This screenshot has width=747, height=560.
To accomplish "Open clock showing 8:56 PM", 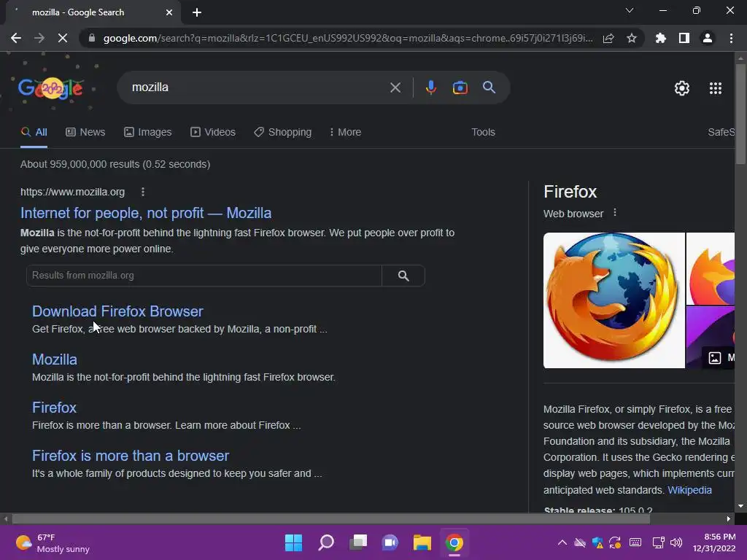I will coord(714,542).
